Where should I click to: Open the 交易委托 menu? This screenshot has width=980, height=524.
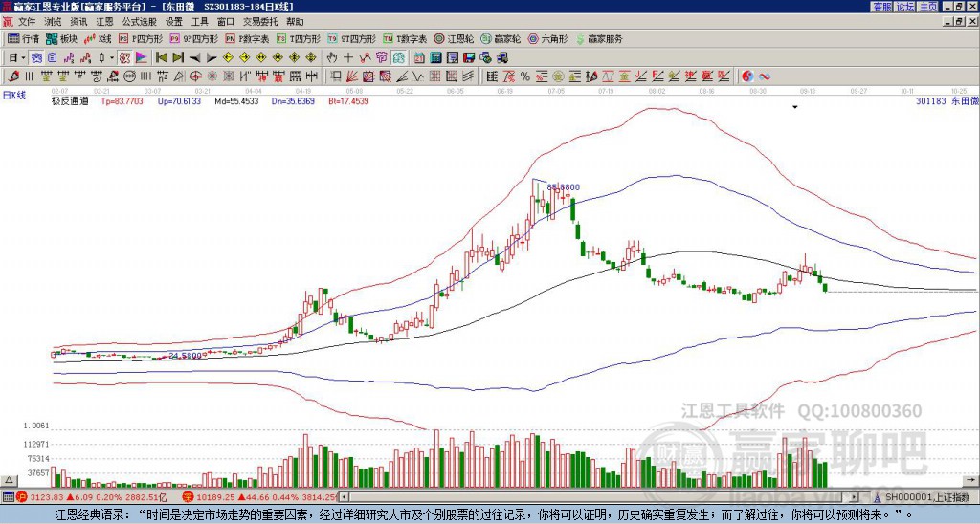tap(260, 22)
